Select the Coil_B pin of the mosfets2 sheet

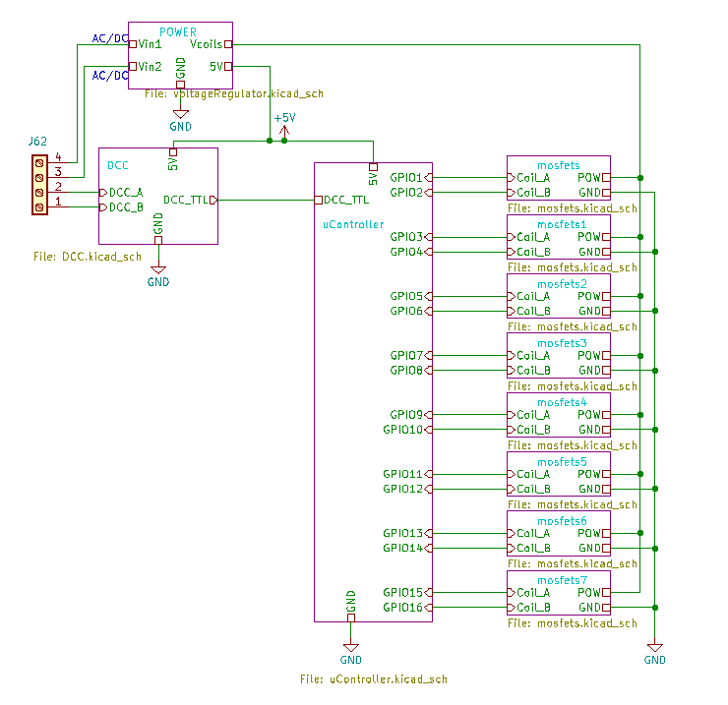coord(530,311)
